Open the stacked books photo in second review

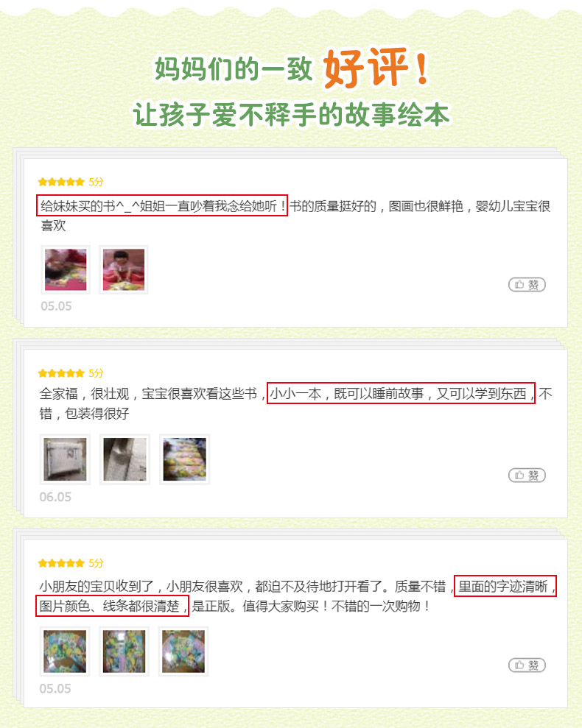pyautogui.click(x=185, y=459)
